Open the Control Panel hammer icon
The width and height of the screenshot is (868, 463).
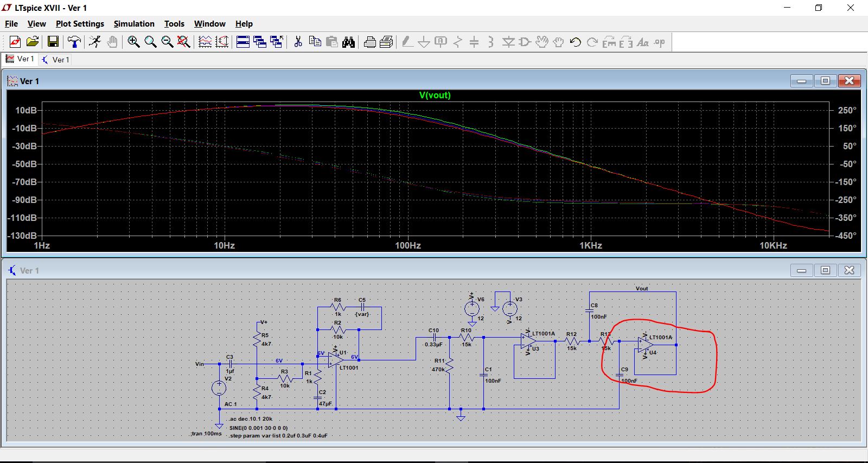(74, 42)
